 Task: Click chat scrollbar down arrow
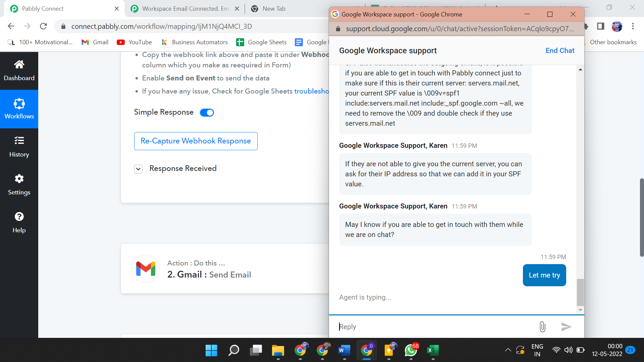[x=580, y=310]
